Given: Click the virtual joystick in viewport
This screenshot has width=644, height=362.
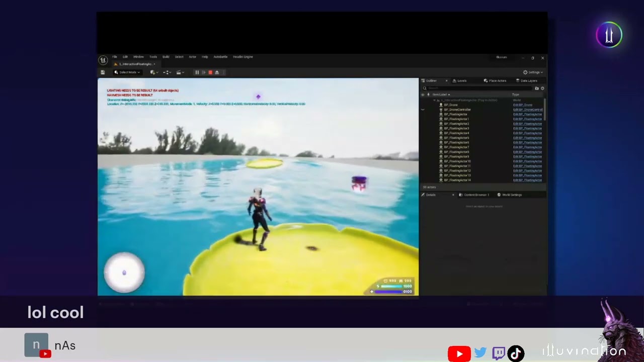Looking at the screenshot, I should [x=124, y=273].
